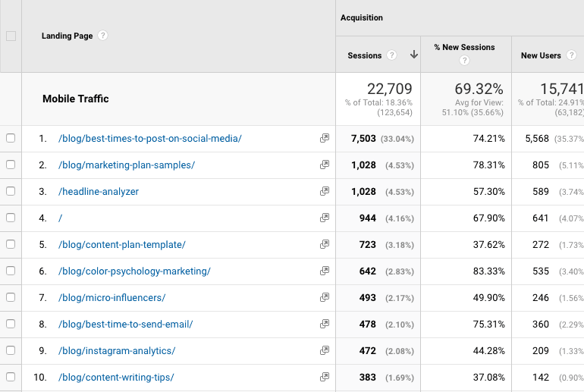Tick the checkbox for row 7 micro-influencers

[11, 298]
